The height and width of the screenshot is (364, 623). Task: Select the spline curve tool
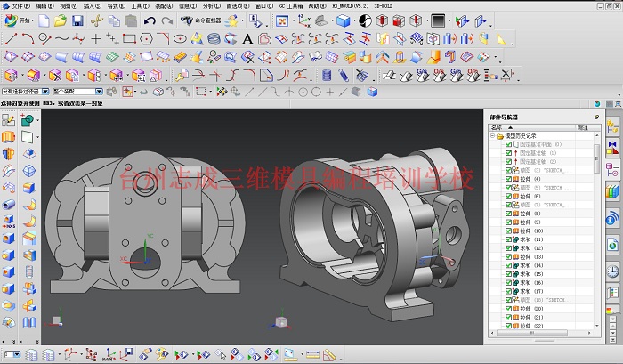coord(61,39)
